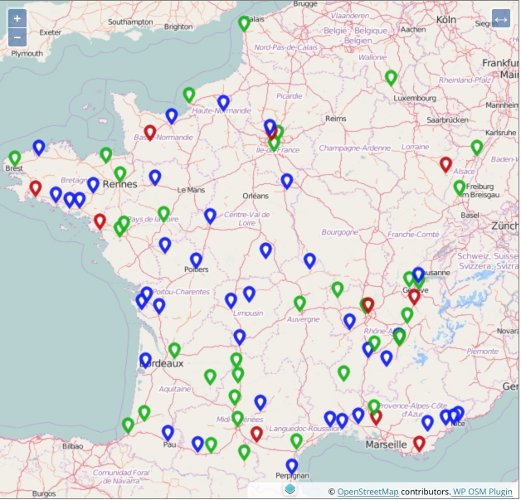Select the red marker in Basse-Normandie
Screen dimensions: 521x500
click(150, 133)
